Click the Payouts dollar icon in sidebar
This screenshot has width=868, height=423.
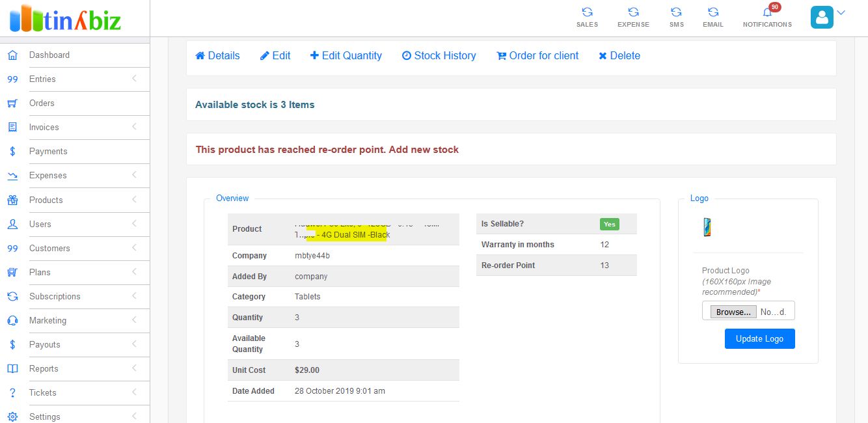12,344
